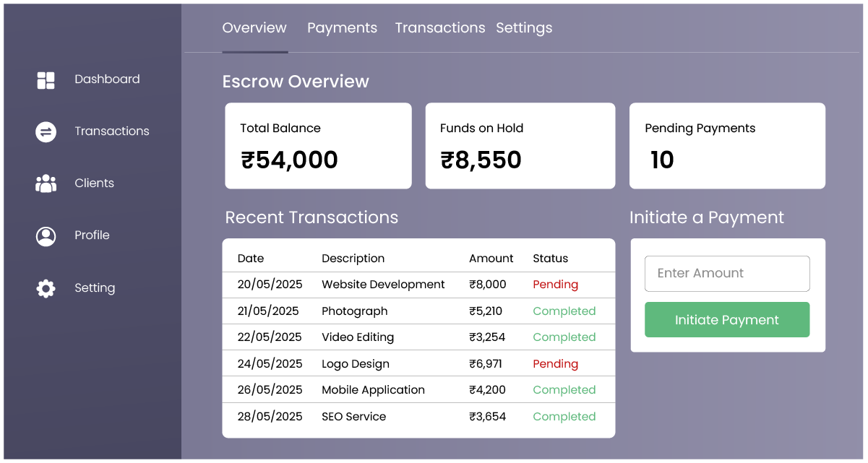This screenshot has height=463, width=868.
Task: Focus the Enter Amount field
Action: click(726, 274)
